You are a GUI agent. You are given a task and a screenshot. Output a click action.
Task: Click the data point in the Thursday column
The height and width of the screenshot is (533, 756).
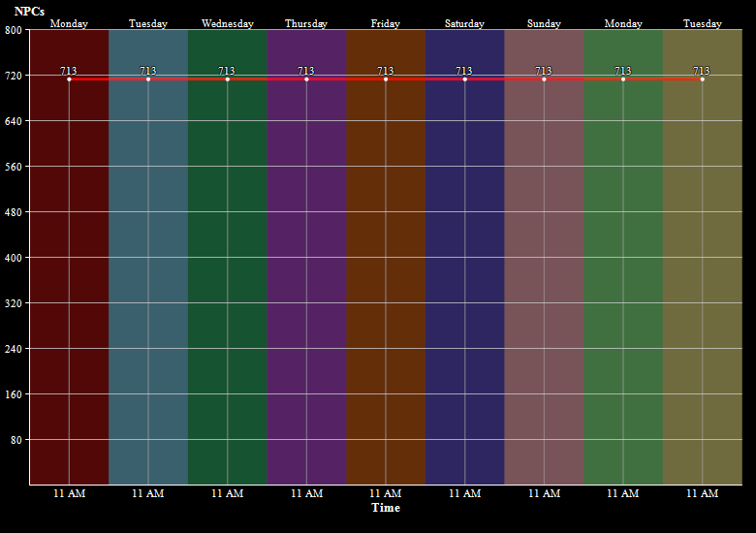coord(306,79)
